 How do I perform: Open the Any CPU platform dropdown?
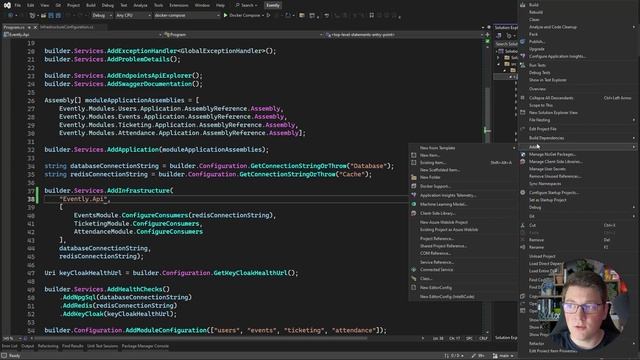(x=133, y=16)
